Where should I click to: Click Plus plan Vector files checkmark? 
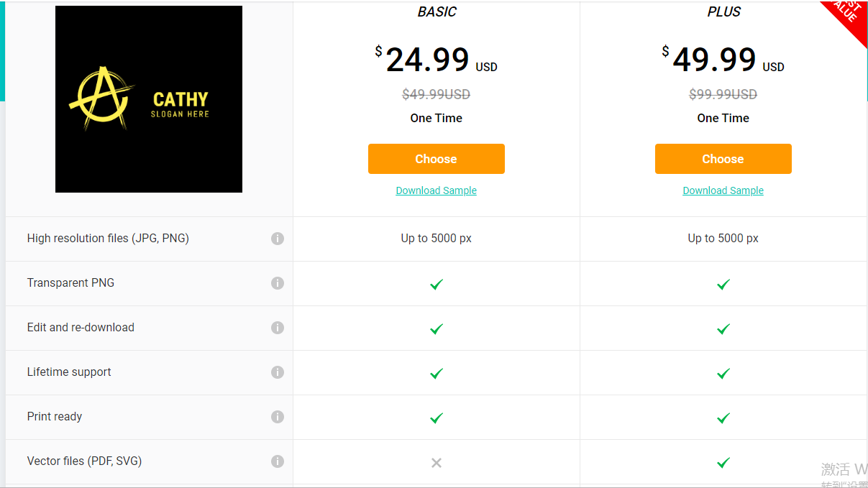coord(723,463)
